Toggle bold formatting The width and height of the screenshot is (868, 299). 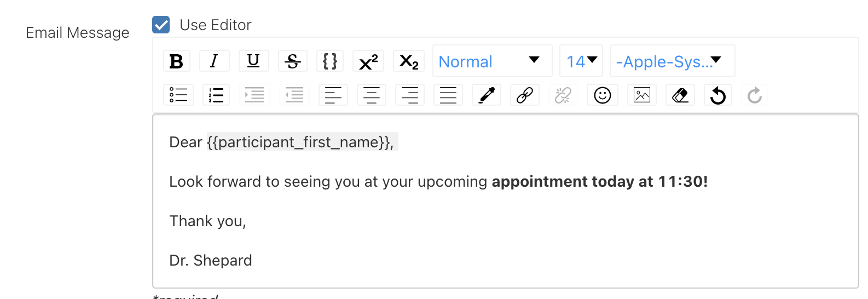click(176, 61)
